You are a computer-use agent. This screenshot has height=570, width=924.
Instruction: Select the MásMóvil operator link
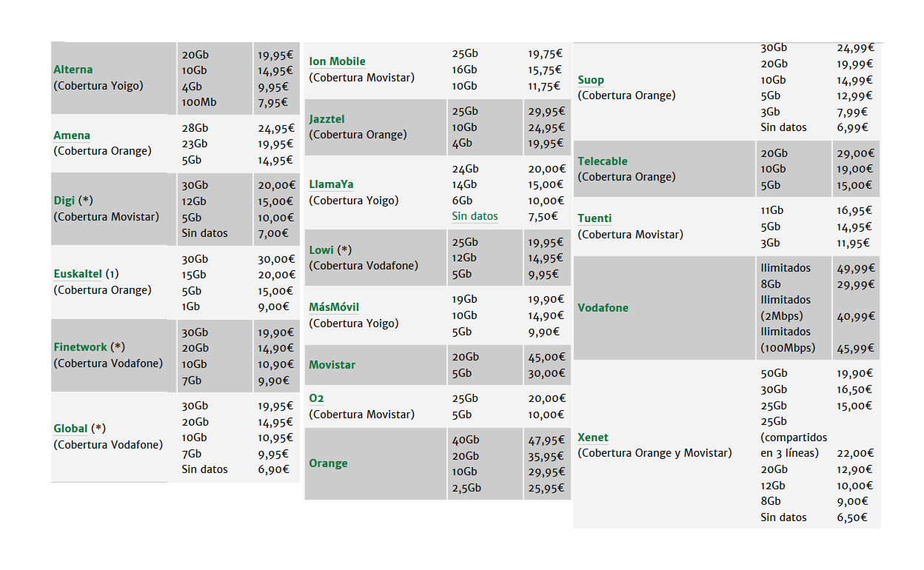tap(334, 307)
